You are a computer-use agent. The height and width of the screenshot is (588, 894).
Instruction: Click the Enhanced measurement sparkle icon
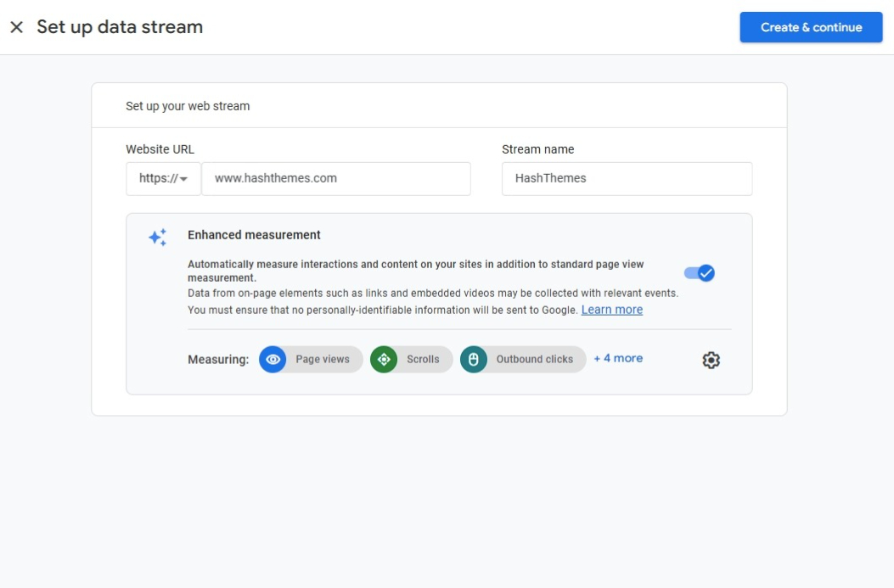[x=157, y=237]
